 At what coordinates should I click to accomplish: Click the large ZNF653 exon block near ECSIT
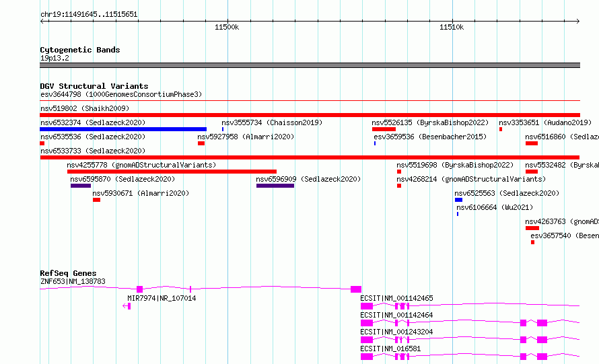pyautogui.click(x=356, y=289)
